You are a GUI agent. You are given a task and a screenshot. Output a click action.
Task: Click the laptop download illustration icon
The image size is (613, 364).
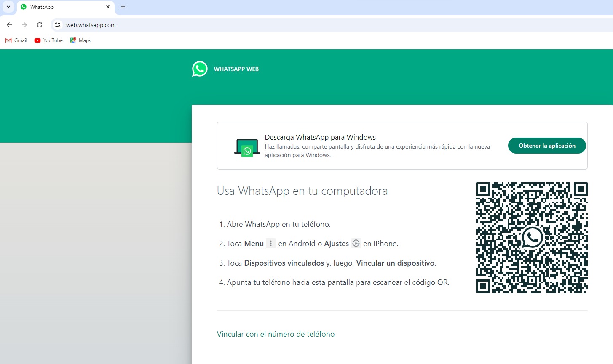tap(247, 148)
